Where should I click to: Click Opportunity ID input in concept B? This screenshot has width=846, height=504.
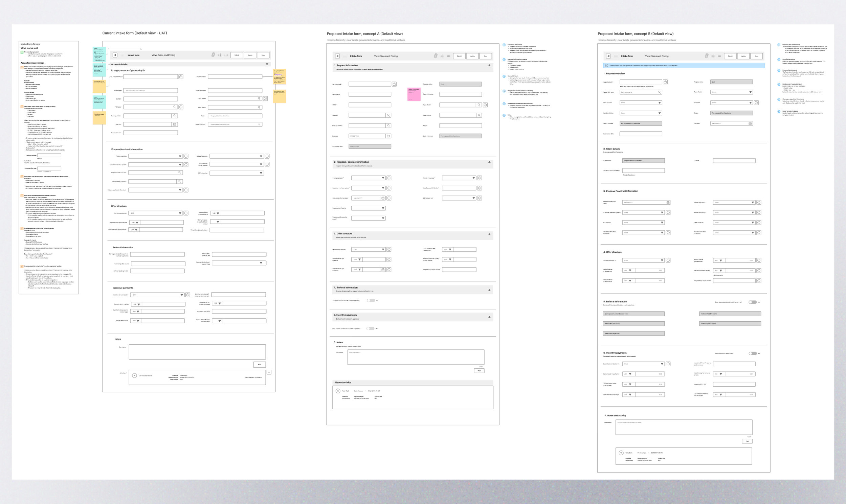pyautogui.click(x=641, y=82)
